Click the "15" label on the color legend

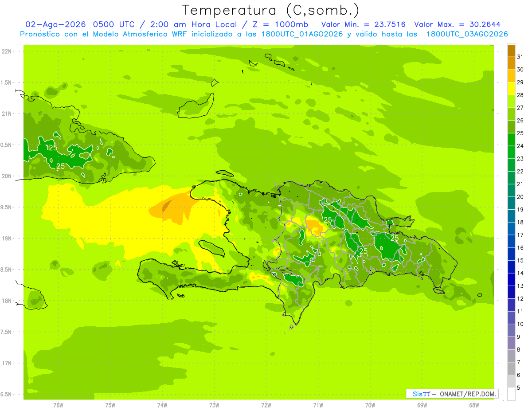click(x=520, y=260)
